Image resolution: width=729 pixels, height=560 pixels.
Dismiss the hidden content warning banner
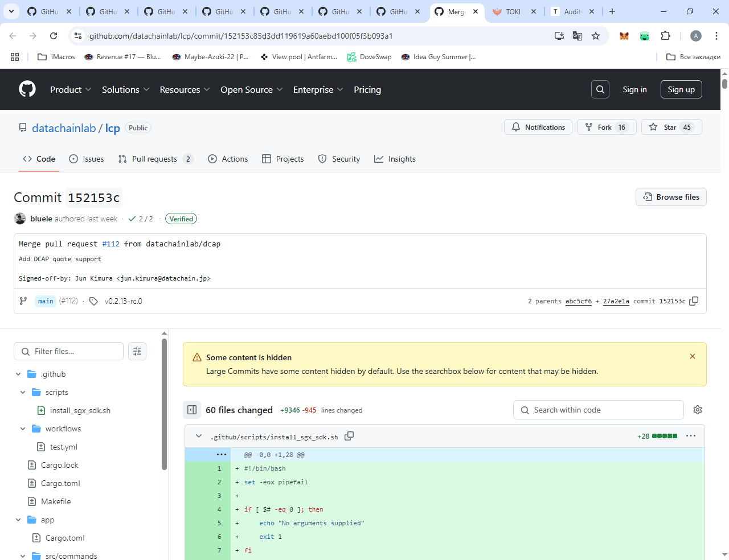[693, 356]
